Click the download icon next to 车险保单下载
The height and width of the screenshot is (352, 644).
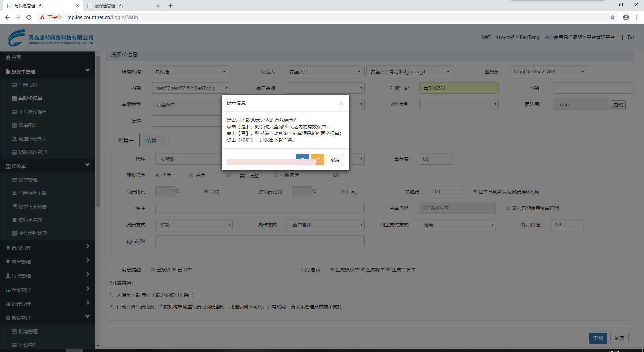14,193
